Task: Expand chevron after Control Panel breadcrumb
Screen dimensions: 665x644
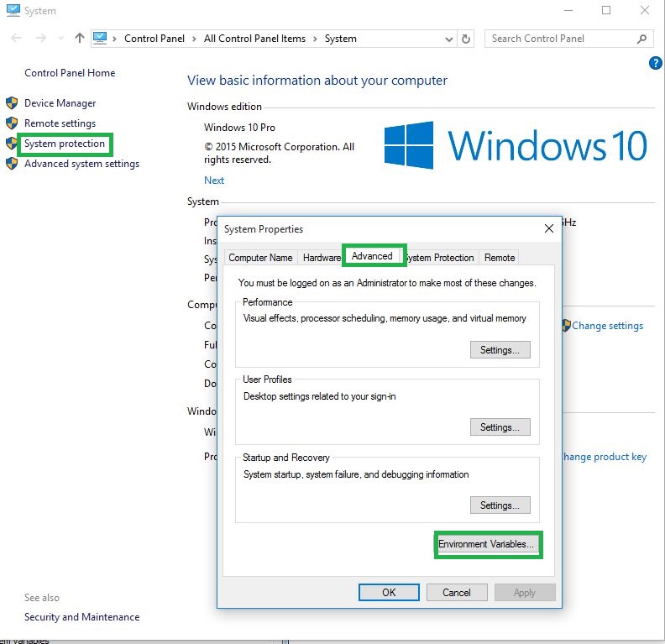Action: tap(194, 39)
